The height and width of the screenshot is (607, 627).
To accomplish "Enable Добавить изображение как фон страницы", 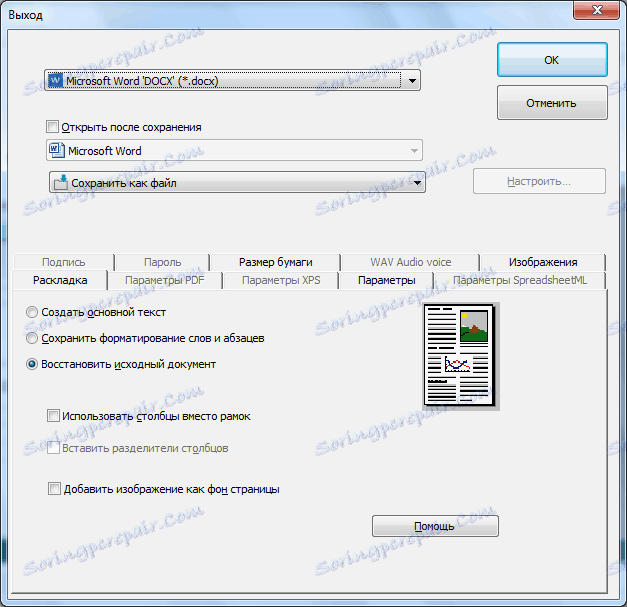I will [x=54, y=488].
